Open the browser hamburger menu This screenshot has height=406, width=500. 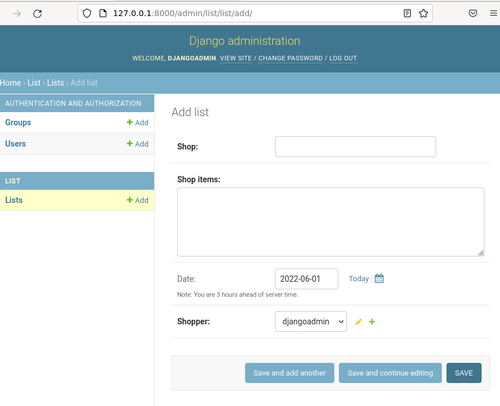pyautogui.click(x=494, y=13)
